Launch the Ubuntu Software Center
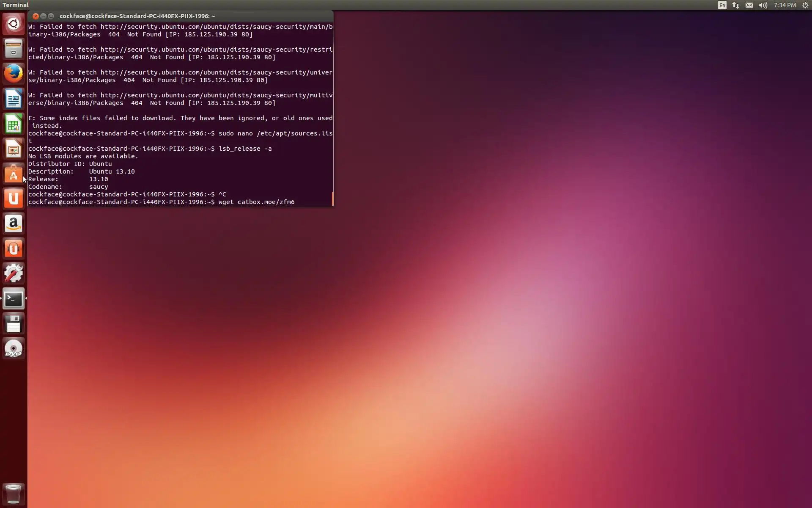The image size is (812, 508). coord(14,174)
